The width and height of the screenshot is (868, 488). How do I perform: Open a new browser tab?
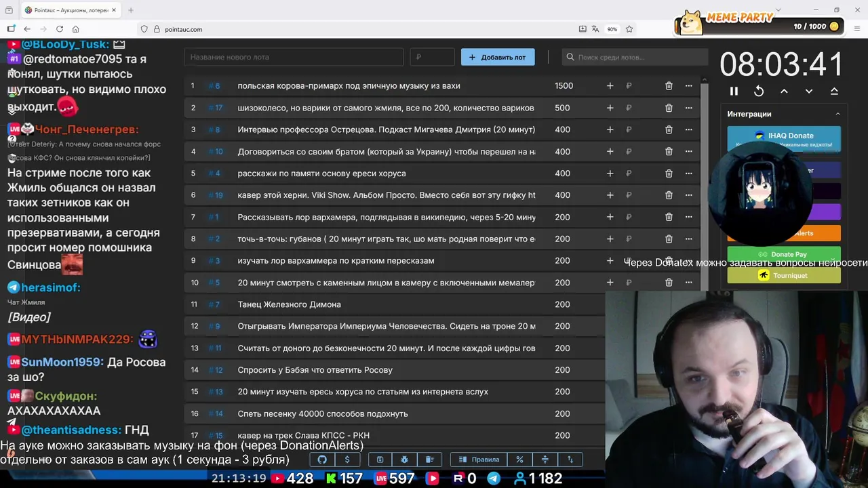pyautogui.click(x=131, y=10)
